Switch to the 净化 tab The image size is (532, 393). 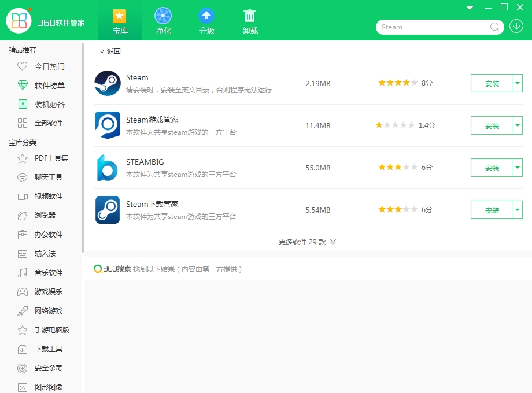point(163,22)
